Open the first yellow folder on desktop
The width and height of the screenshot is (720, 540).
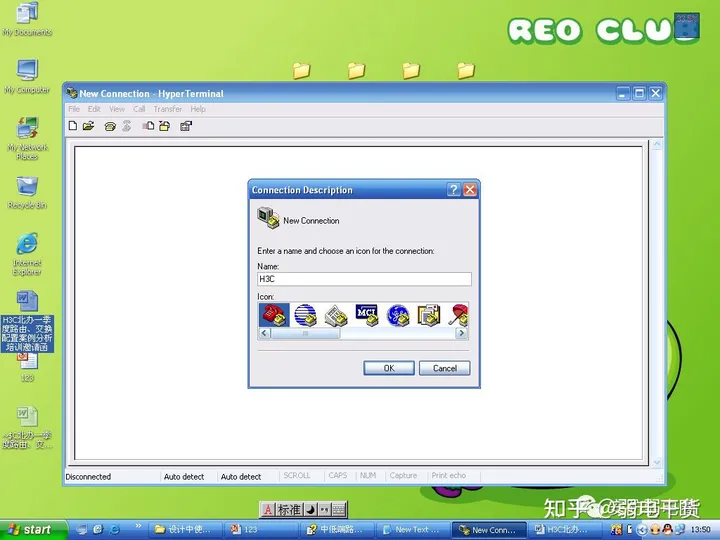tap(302, 70)
